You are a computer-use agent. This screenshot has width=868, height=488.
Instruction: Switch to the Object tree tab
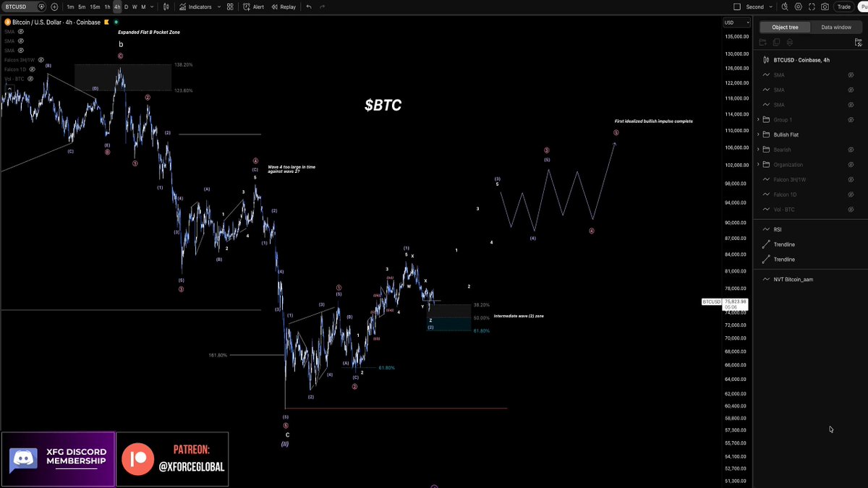785,27
